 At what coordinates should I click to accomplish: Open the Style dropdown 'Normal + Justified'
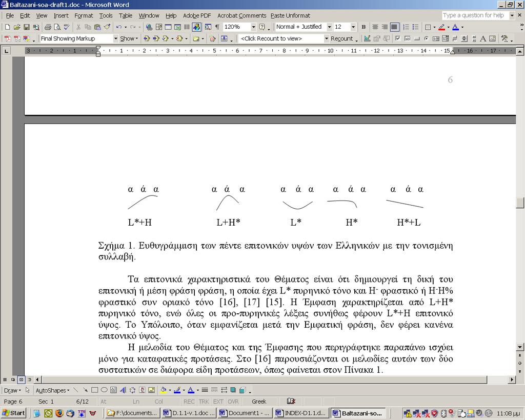tap(330, 27)
